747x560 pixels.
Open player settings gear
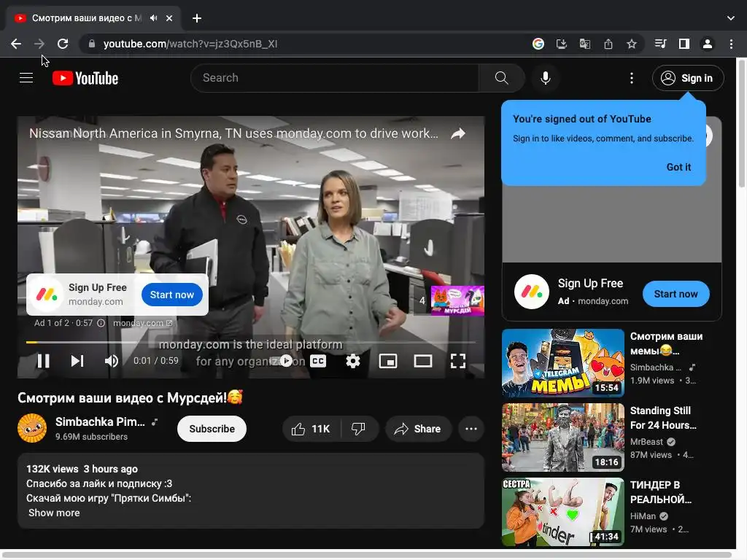[x=353, y=361]
